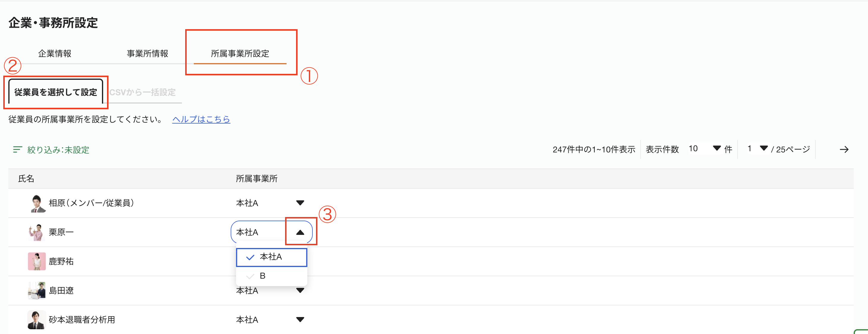Switch to CSVから一括設定 sub-tab

click(x=142, y=92)
